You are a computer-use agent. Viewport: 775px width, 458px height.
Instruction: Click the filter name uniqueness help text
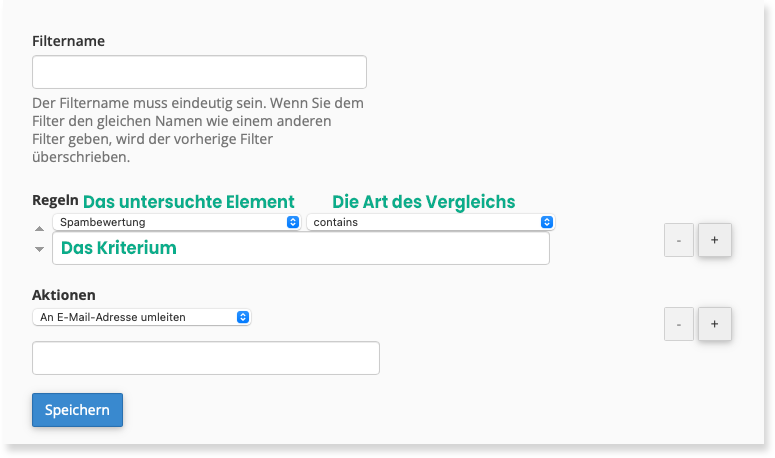pyautogui.click(x=197, y=130)
